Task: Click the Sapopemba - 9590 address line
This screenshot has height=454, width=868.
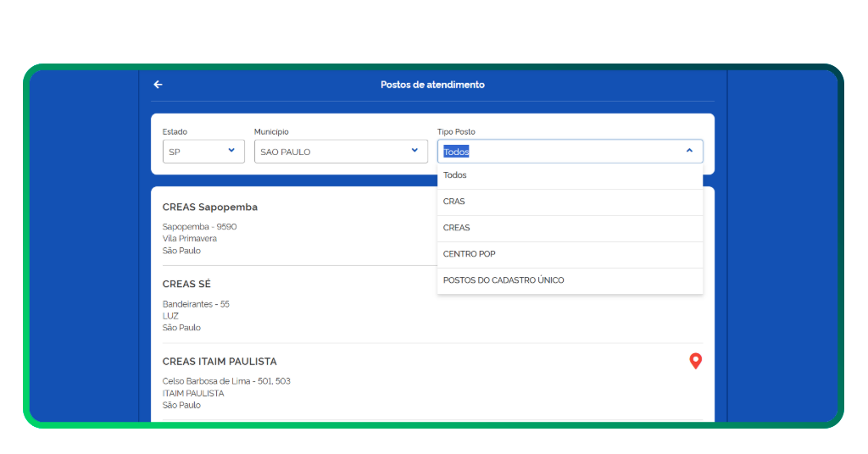Action: [x=199, y=226]
